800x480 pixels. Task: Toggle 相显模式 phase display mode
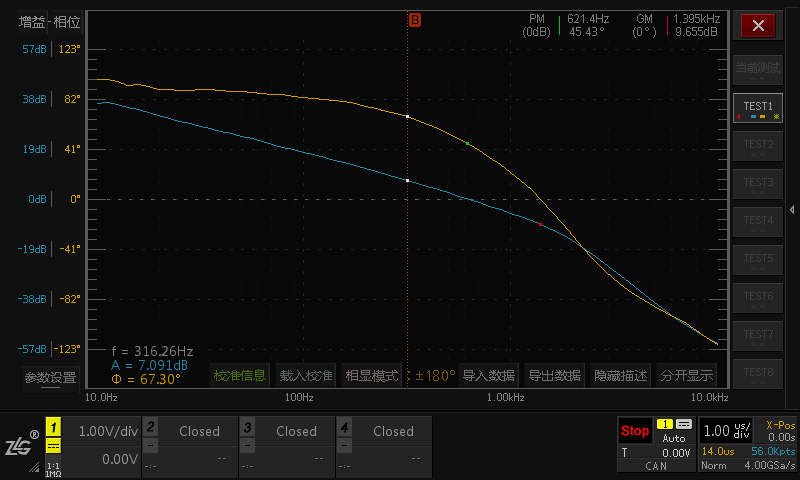[x=371, y=376]
